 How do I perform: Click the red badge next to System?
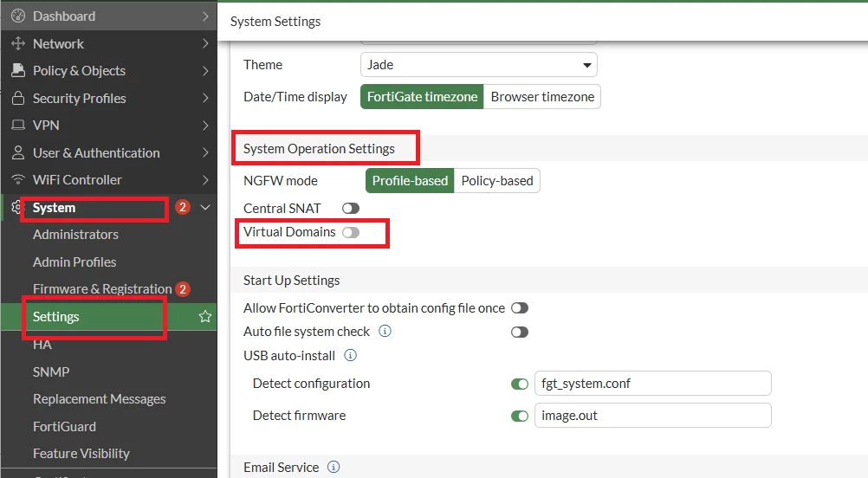pos(183,207)
